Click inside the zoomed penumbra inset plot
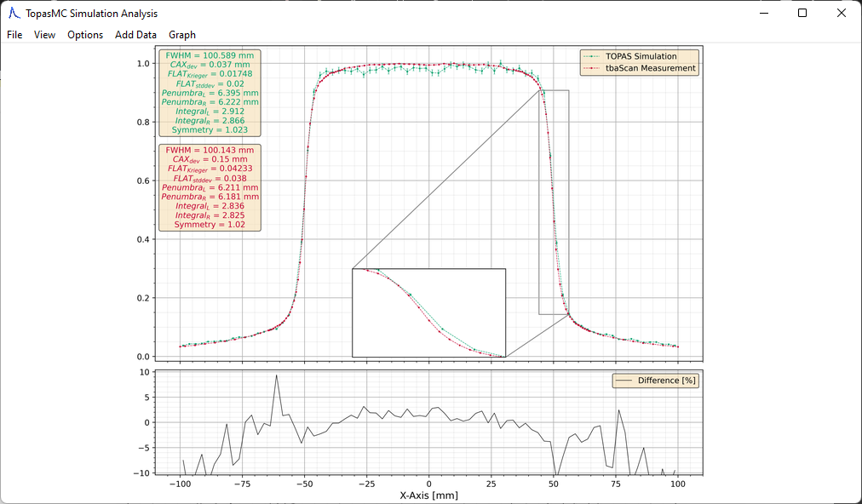 pyautogui.click(x=428, y=312)
